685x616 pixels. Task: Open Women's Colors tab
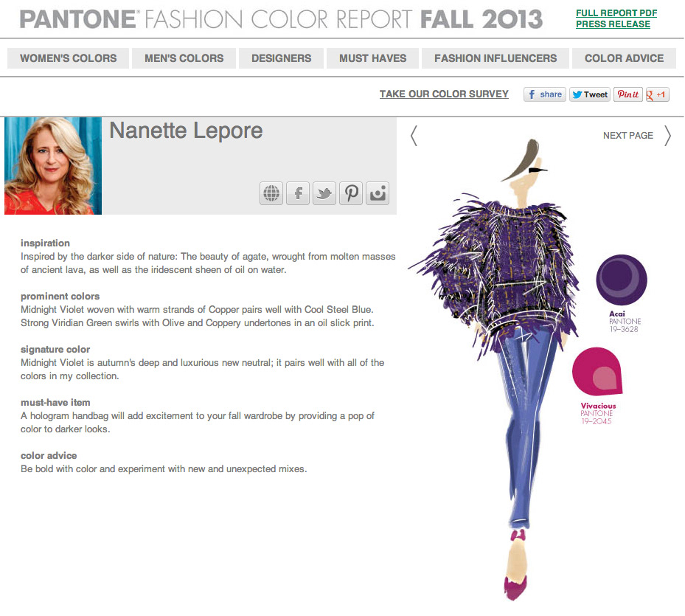tap(68, 58)
